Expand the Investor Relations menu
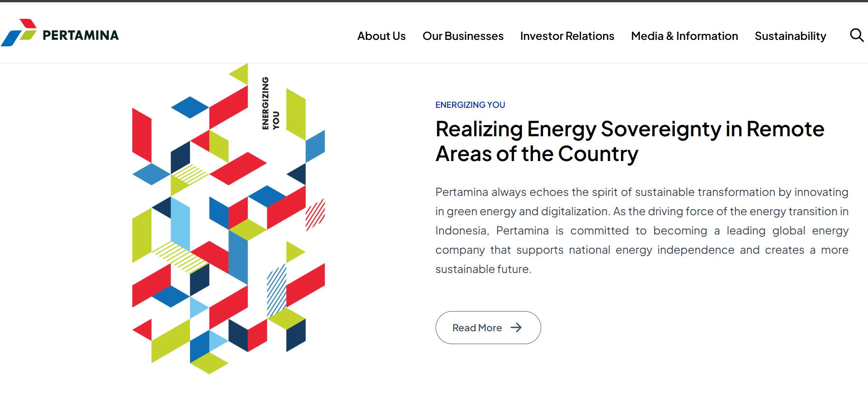The image size is (868, 401). click(x=567, y=36)
